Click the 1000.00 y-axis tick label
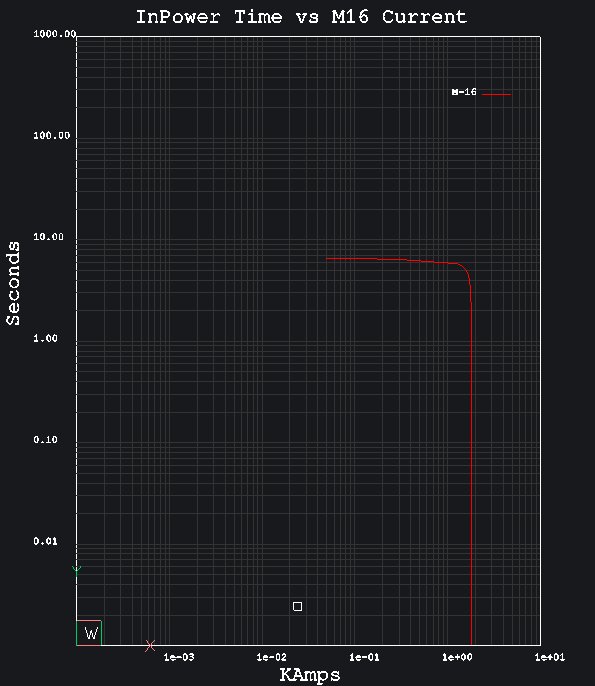The height and width of the screenshot is (686, 595). (55, 34)
